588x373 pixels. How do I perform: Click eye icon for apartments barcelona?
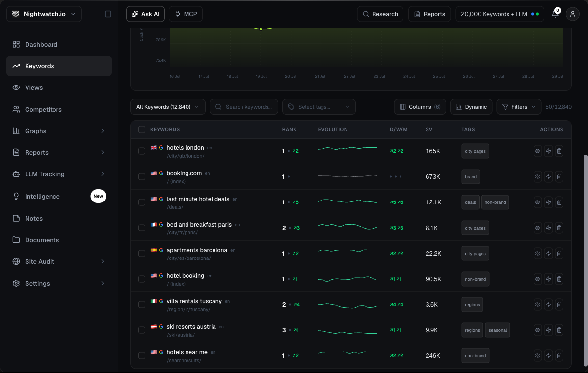(537, 253)
